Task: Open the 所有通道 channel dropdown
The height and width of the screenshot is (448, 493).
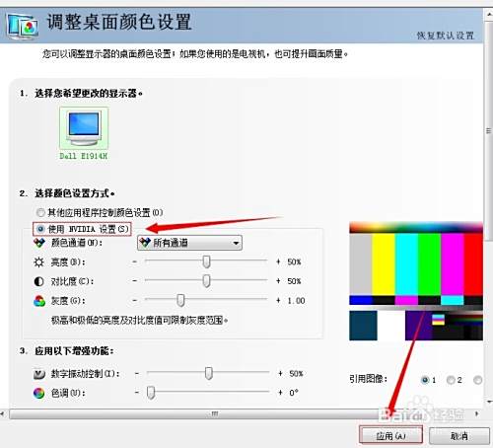Action: coord(189,243)
